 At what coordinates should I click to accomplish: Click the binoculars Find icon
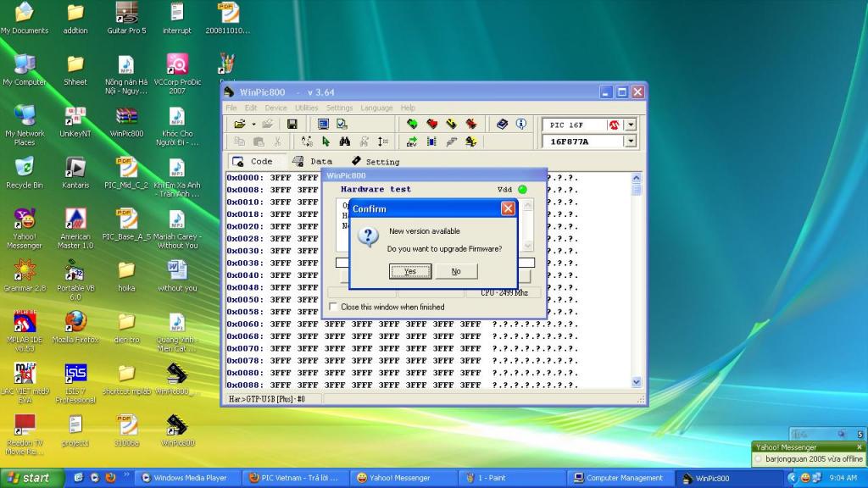tap(345, 141)
